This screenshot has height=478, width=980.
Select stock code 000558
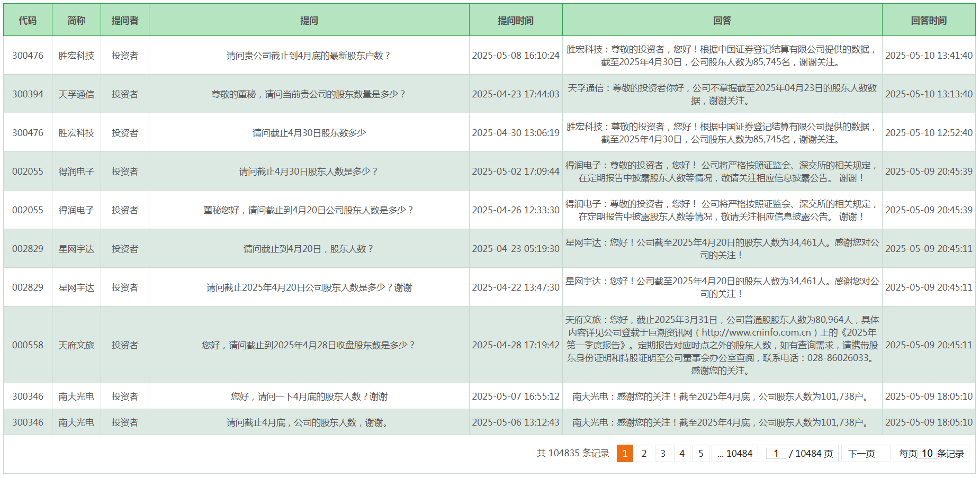point(28,345)
